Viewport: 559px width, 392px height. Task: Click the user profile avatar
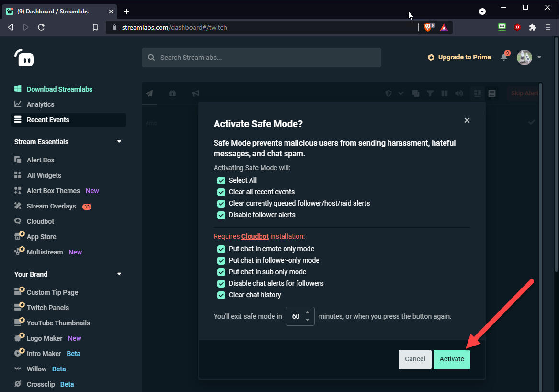pyautogui.click(x=525, y=57)
